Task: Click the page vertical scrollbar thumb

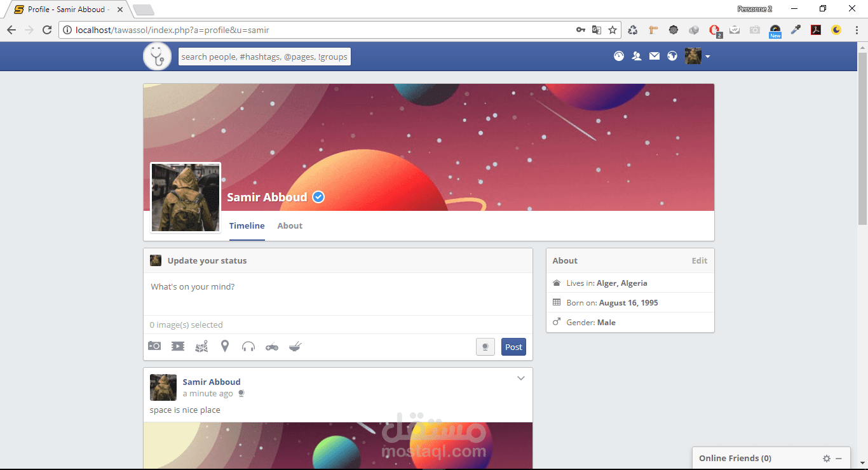Action: (863, 139)
